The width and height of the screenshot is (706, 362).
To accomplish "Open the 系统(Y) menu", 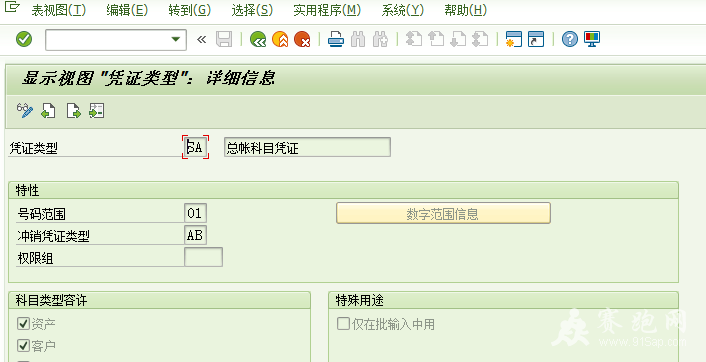I will tap(403, 10).
